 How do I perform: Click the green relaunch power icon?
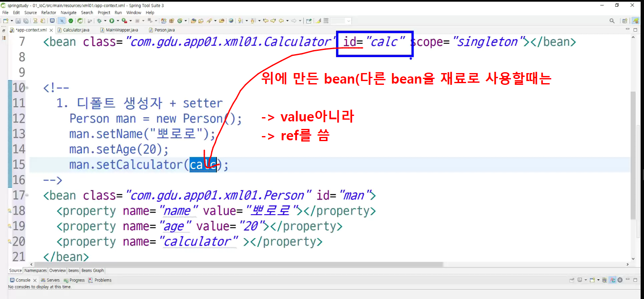click(x=70, y=21)
